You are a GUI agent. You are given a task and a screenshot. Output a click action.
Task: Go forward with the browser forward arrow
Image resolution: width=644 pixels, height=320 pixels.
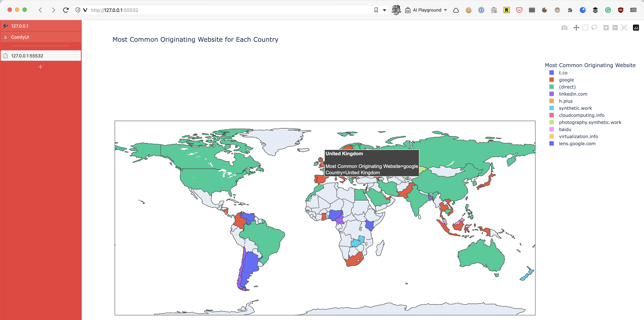pos(53,10)
